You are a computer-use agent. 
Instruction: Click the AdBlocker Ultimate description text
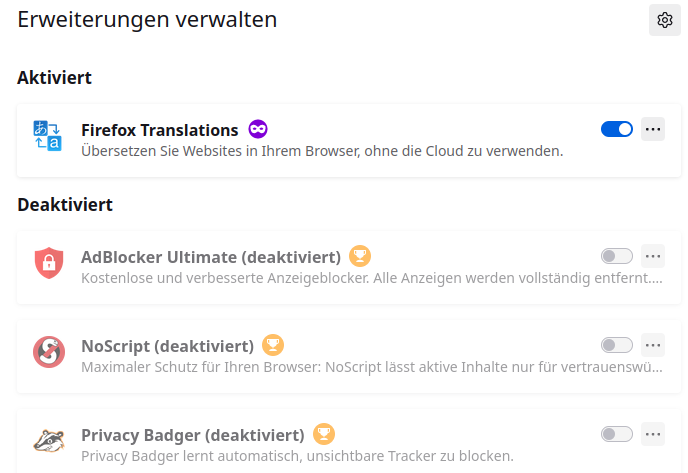pyautogui.click(x=371, y=275)
